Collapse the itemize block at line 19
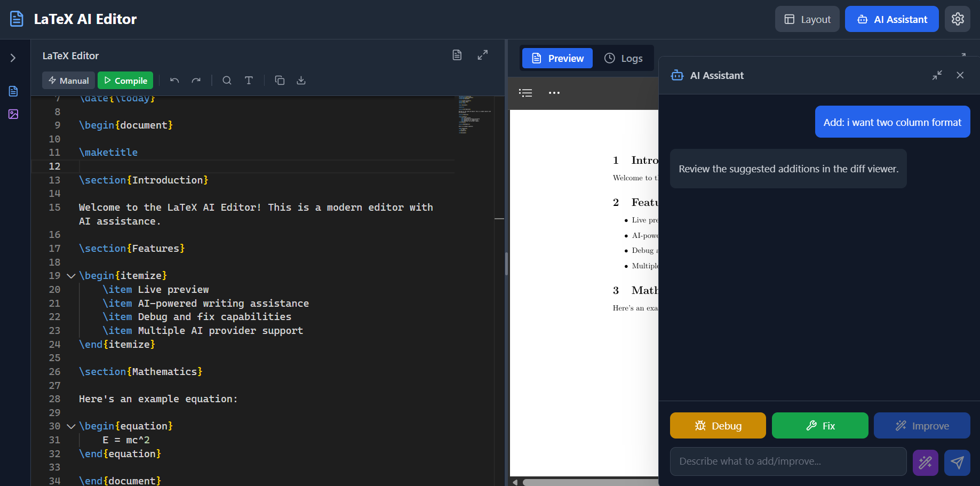 [x=71, y=275]
